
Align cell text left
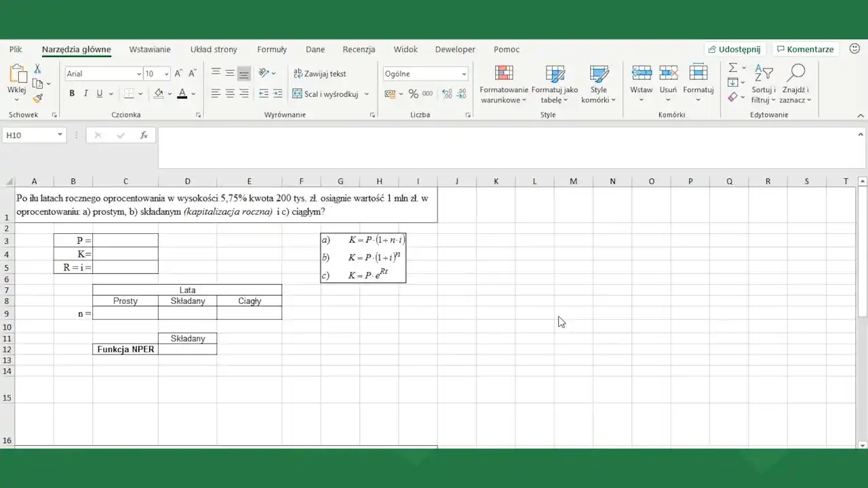[216, 94]
